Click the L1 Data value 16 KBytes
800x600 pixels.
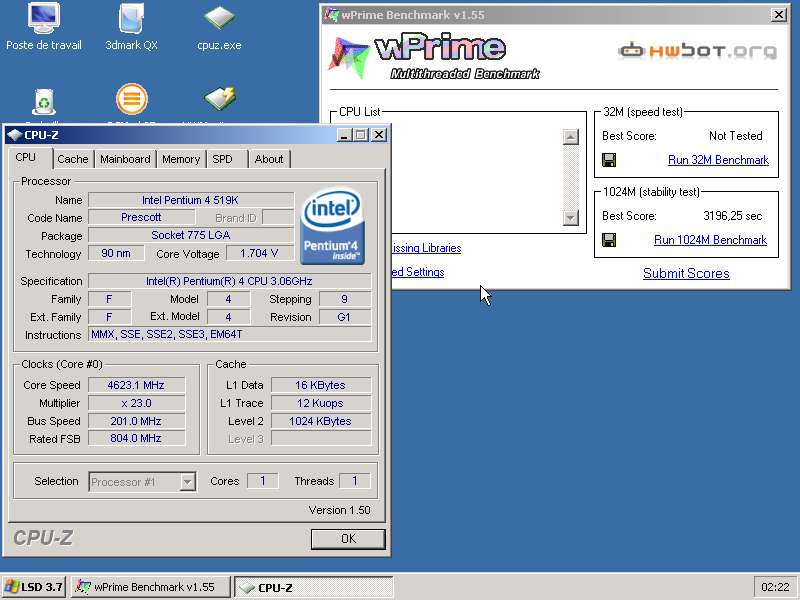coord(321,385)
